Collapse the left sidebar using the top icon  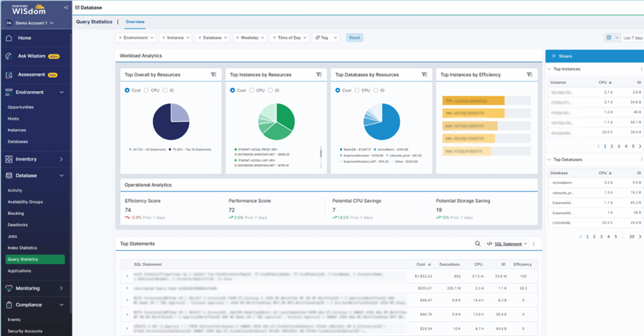click(66, 7)
